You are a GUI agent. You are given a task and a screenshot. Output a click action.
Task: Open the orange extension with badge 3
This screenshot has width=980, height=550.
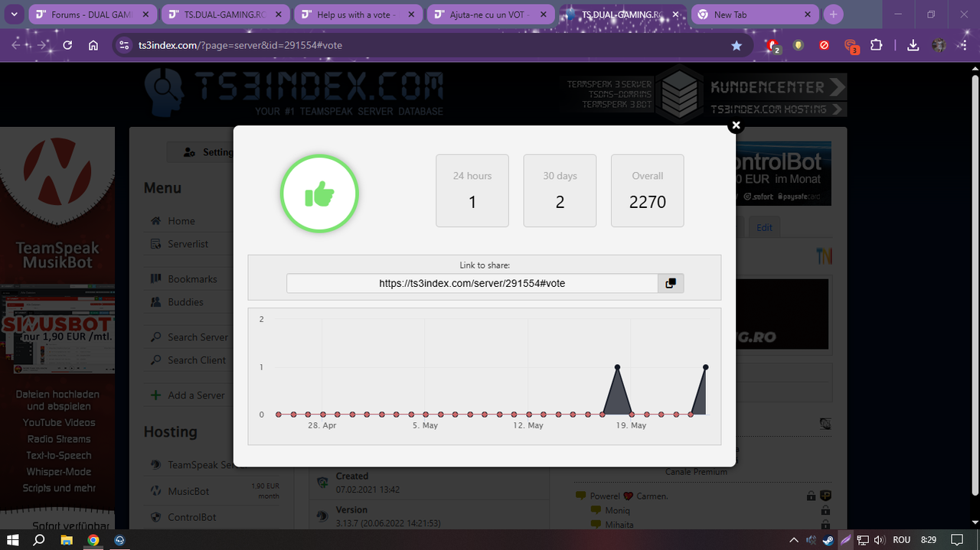[x=851, y=46]
